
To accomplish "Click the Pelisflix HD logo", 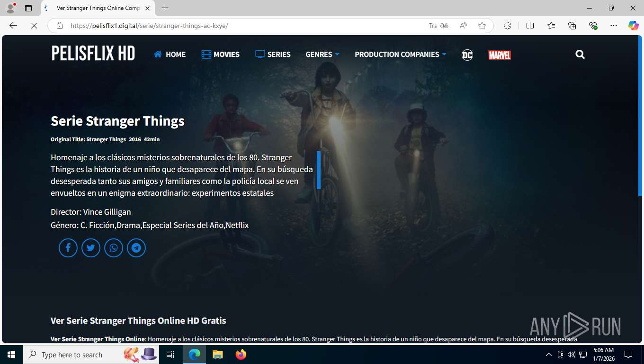I will click(x=93, y=54).
